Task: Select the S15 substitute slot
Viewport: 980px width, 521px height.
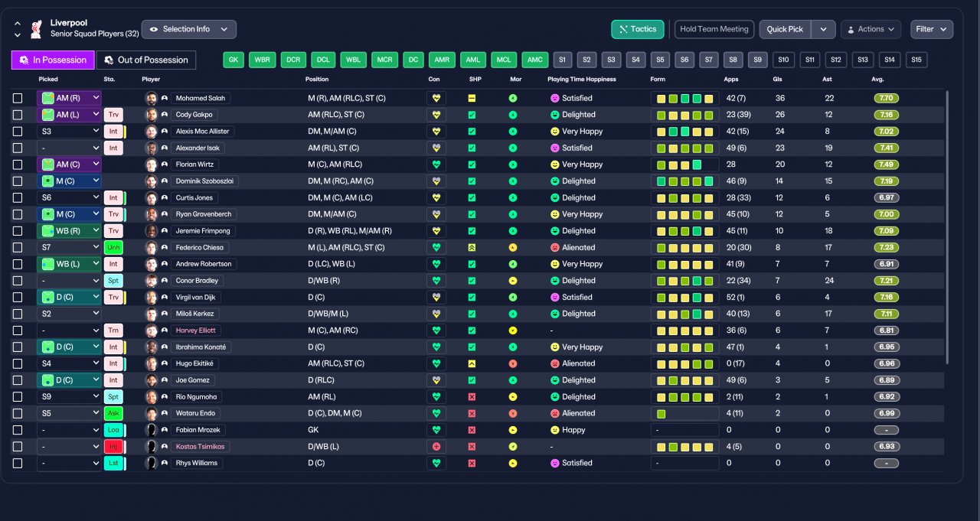Action: coord(916,60)
